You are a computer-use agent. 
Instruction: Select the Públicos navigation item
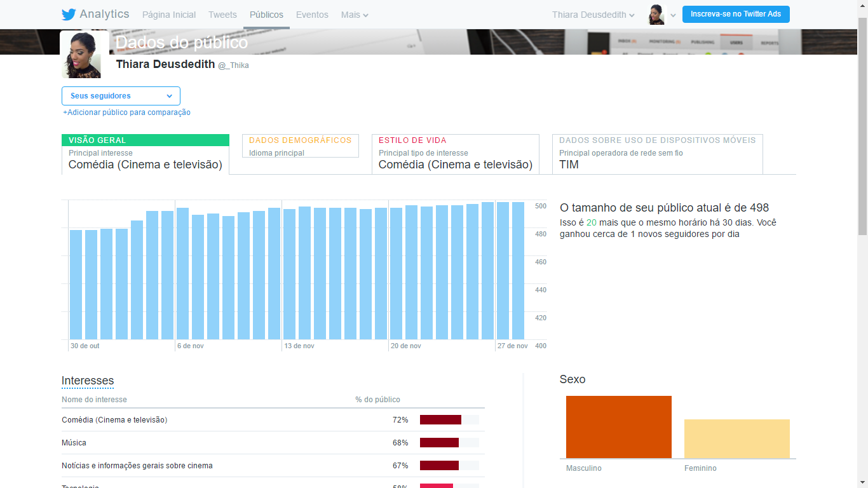[266, 15]
